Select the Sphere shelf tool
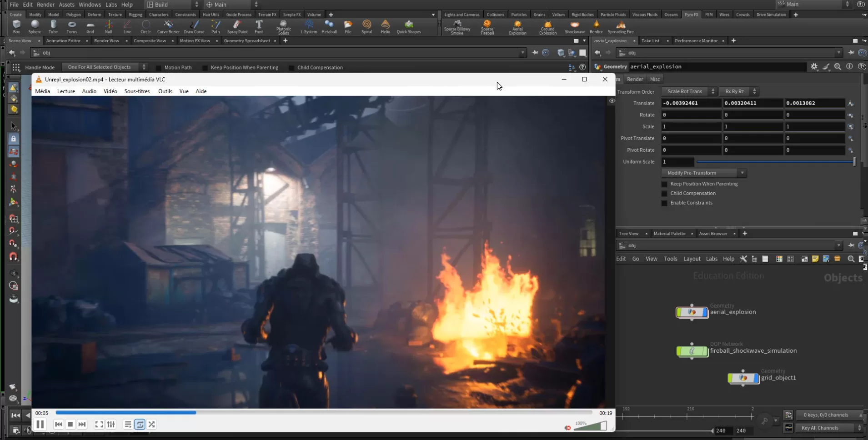Screen dimensions: 868x440 [35, 26]
